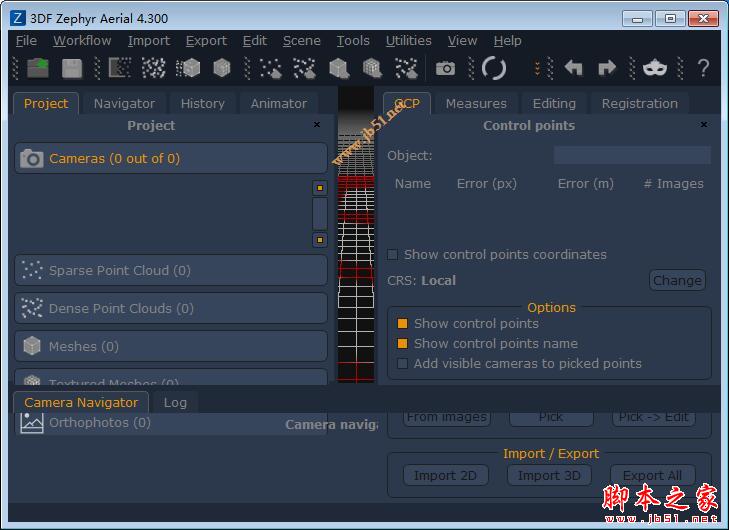
Task: Click the Cameras camera icon
Action: click(x=32, y=159)
